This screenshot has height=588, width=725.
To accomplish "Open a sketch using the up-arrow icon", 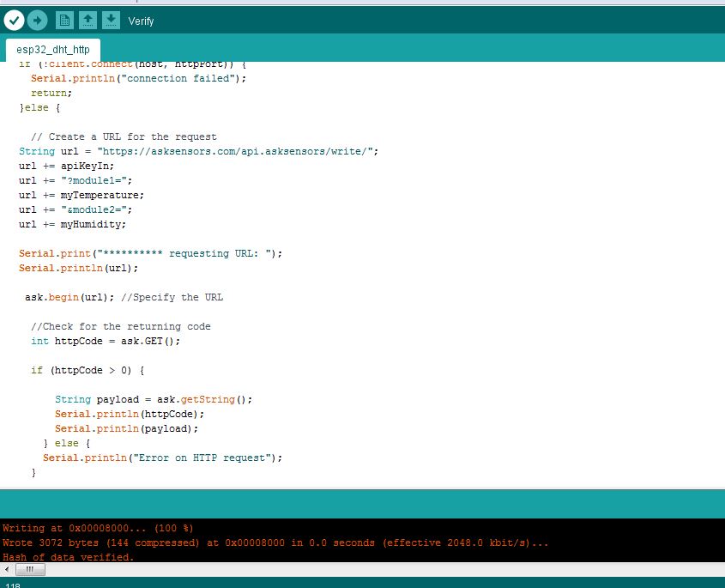I will tap(88, 20).
